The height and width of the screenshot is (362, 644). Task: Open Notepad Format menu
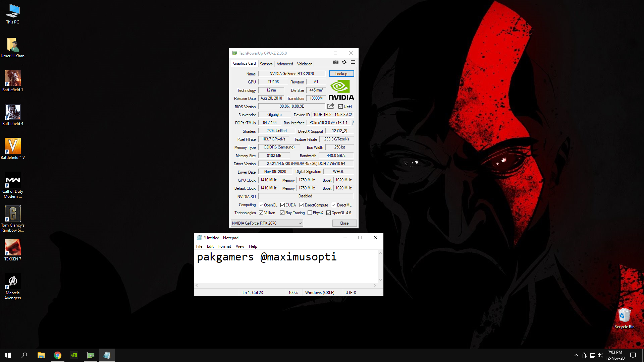click(225, 246)
